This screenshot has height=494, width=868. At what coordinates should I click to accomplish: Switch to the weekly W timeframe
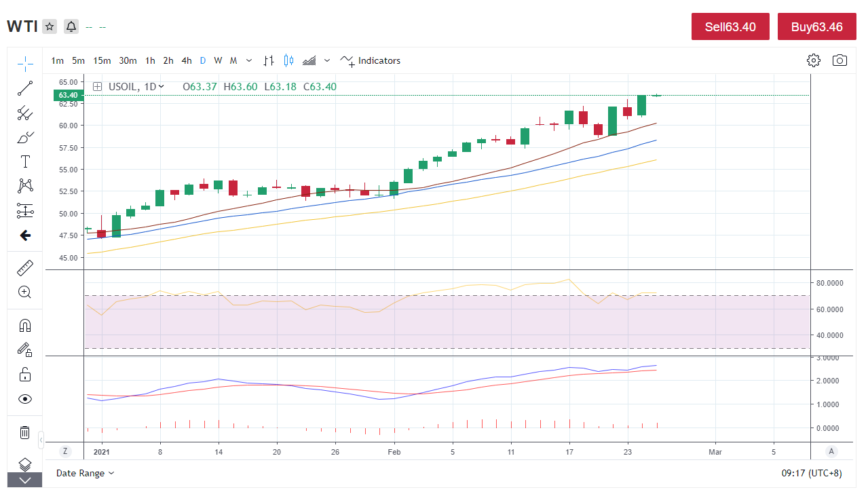[x=218, y=60]
